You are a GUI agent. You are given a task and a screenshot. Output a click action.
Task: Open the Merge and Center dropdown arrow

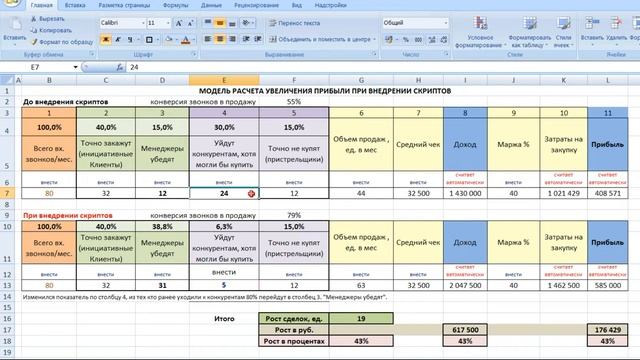pyautogui.click(x=374, y=40)
